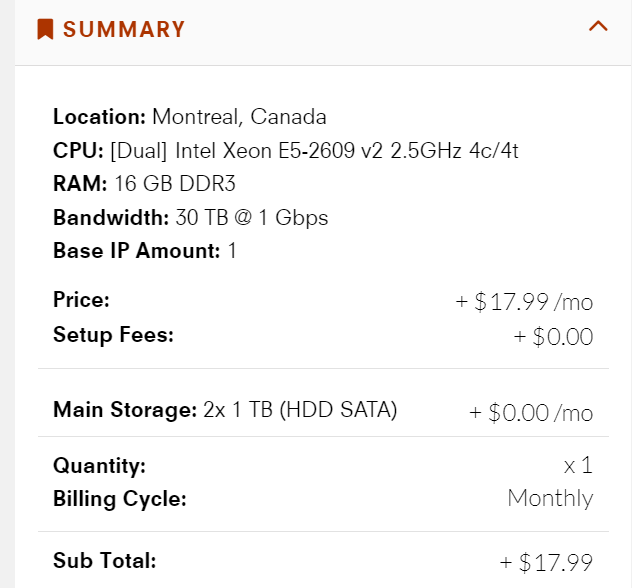Click the Price label
This screenshot has height=588, width=632.
click(81, 299)
